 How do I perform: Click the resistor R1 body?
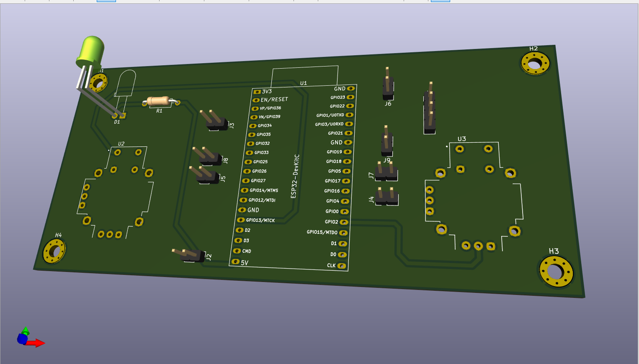coord(159,101)
